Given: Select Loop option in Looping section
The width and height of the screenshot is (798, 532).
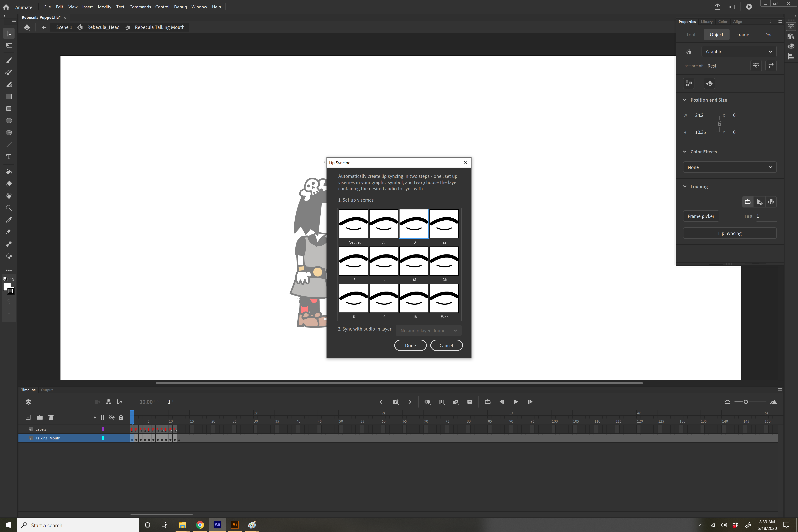Looking at the screenshot, I should pos(747,202).
